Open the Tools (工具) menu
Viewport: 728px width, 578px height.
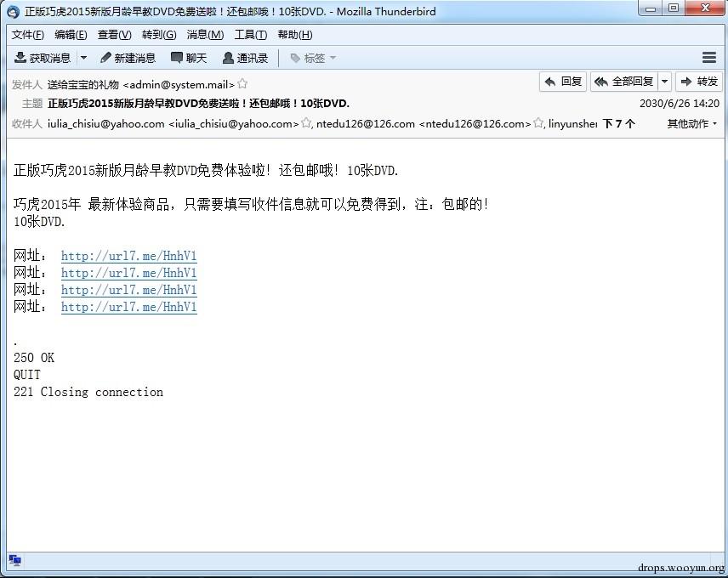click(251, 35)
